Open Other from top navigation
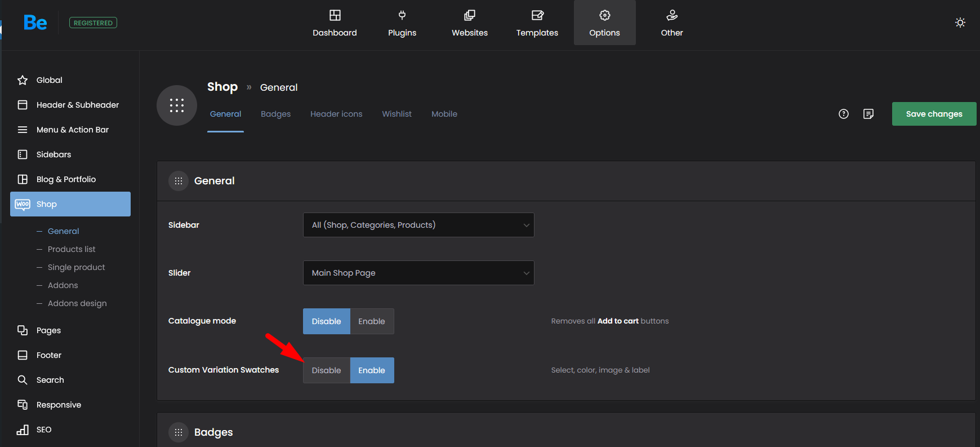This screenshot has width=980, height=447. coord(672,23)
